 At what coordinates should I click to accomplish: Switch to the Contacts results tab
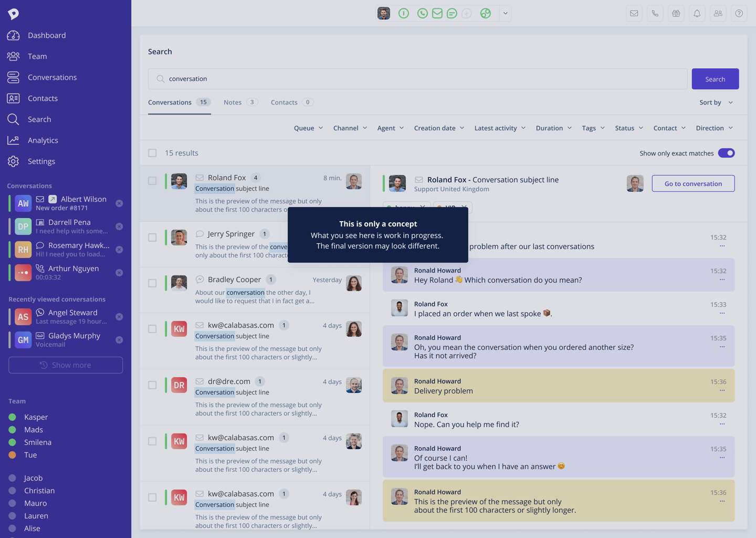point(291,102)
